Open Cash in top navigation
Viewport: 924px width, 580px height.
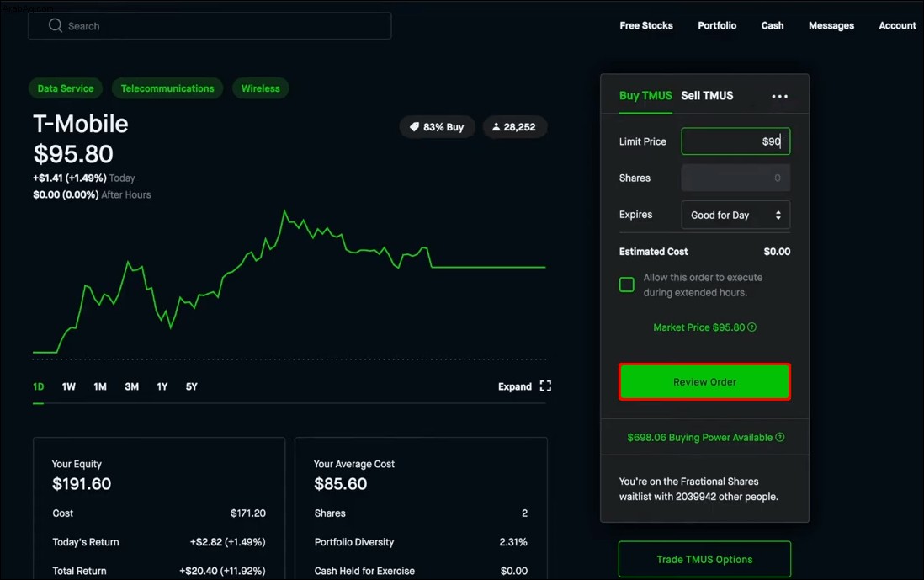pos(773,25)
